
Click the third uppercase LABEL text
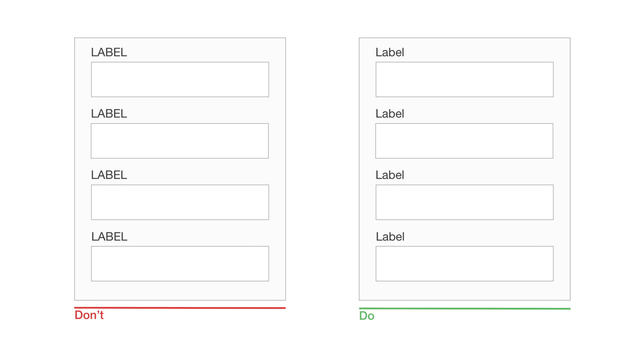click(109, 175)
